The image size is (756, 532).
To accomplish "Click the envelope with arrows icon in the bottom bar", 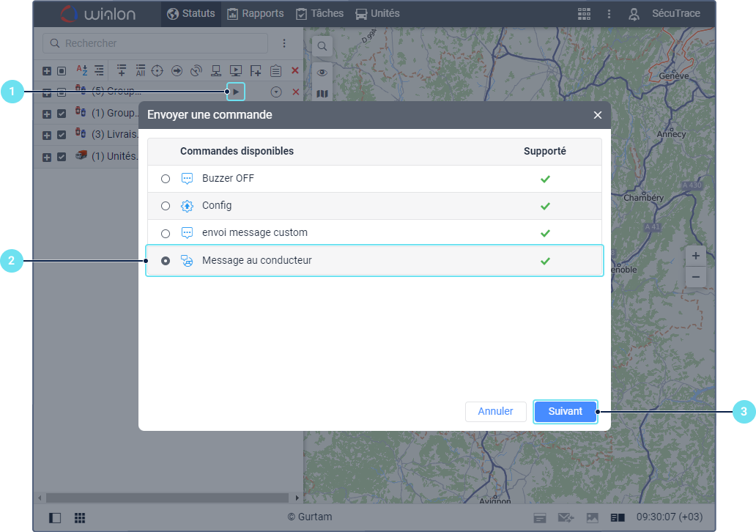I will point(566,518).
